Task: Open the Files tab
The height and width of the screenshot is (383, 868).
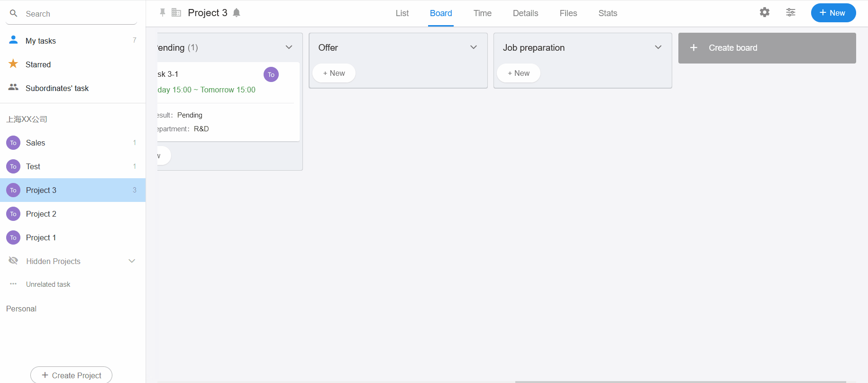Action: (568, 13)
